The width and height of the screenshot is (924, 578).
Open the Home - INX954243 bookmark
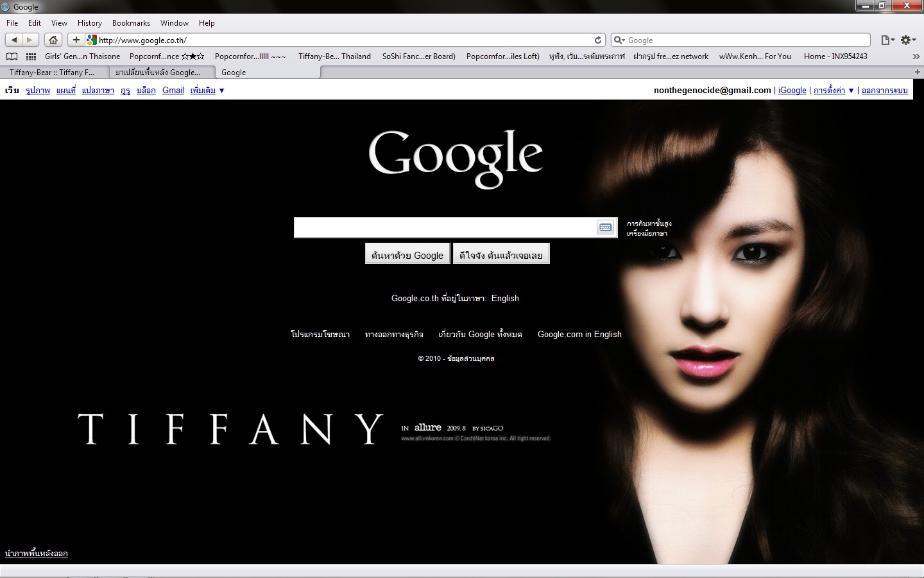(x=835, y=57)
